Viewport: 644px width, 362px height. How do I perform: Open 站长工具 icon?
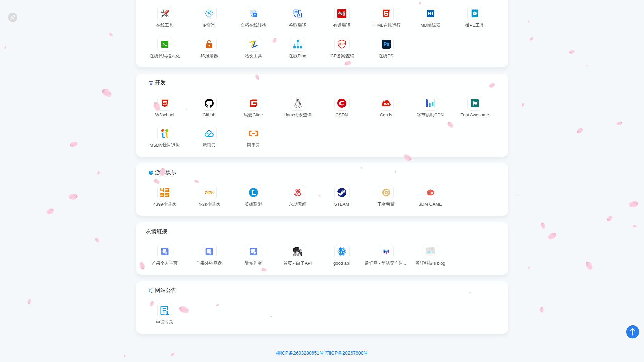click(253, 44)
